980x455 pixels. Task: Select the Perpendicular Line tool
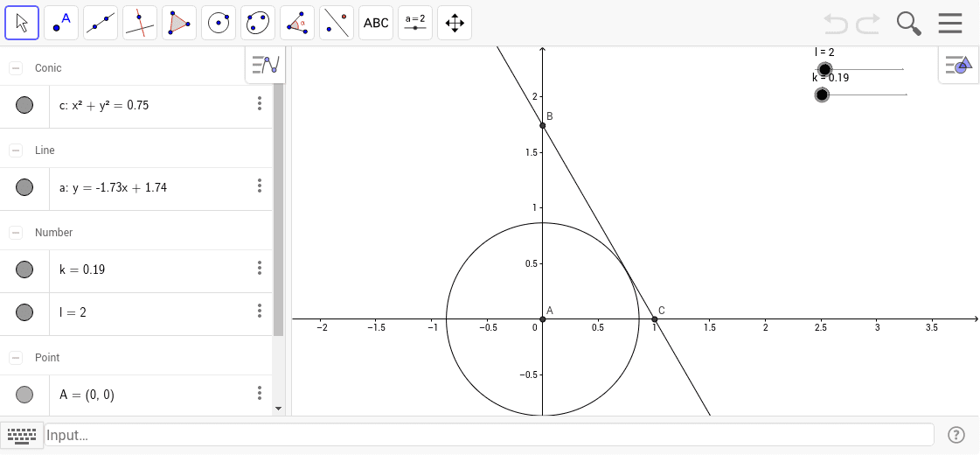[x=140, y=23]
